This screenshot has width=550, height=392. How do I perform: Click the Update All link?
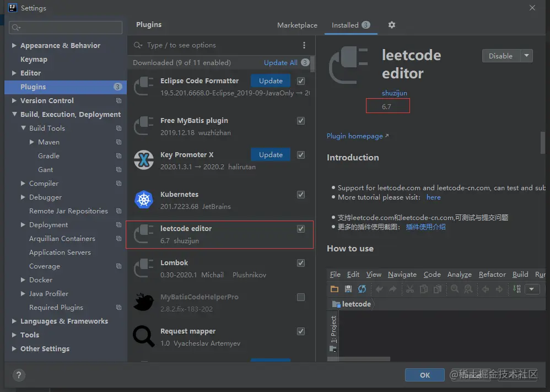point(281,63)
